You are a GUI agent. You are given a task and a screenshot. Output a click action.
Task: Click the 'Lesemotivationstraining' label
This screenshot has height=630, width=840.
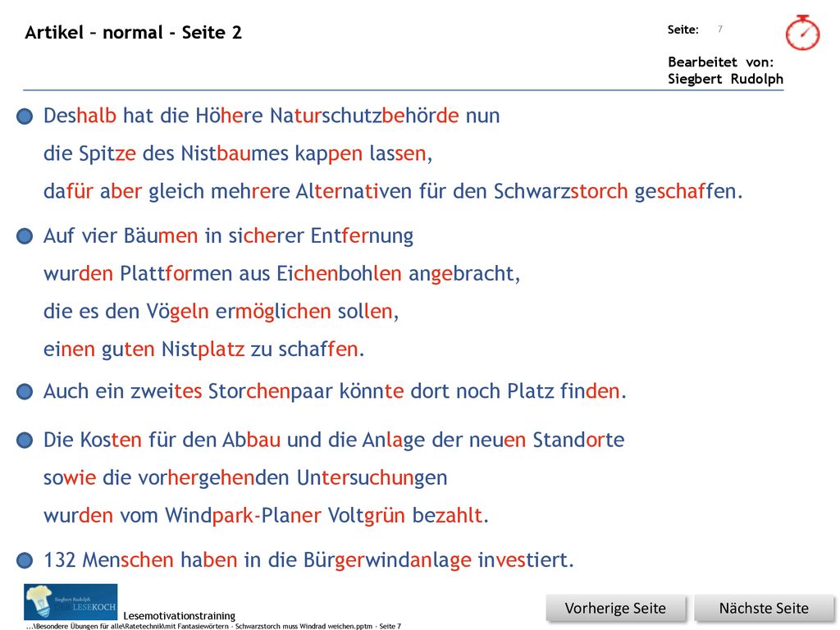click(179, 615)
